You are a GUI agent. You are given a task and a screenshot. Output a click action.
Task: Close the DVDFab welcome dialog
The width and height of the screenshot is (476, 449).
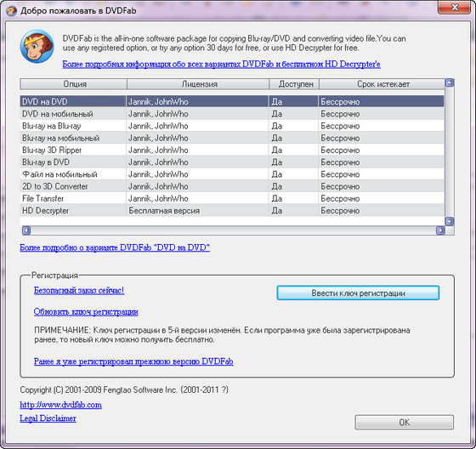pos(454,8)
